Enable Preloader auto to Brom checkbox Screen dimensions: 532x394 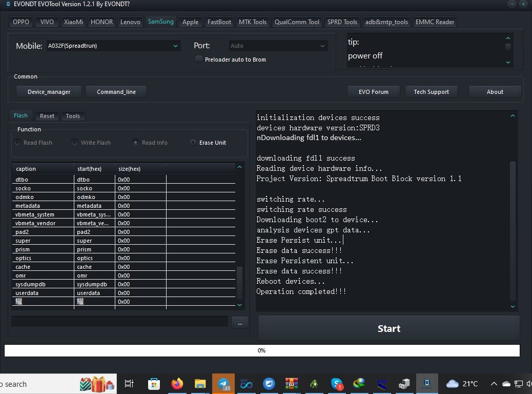pyautogui.click(x=198, y=59)
